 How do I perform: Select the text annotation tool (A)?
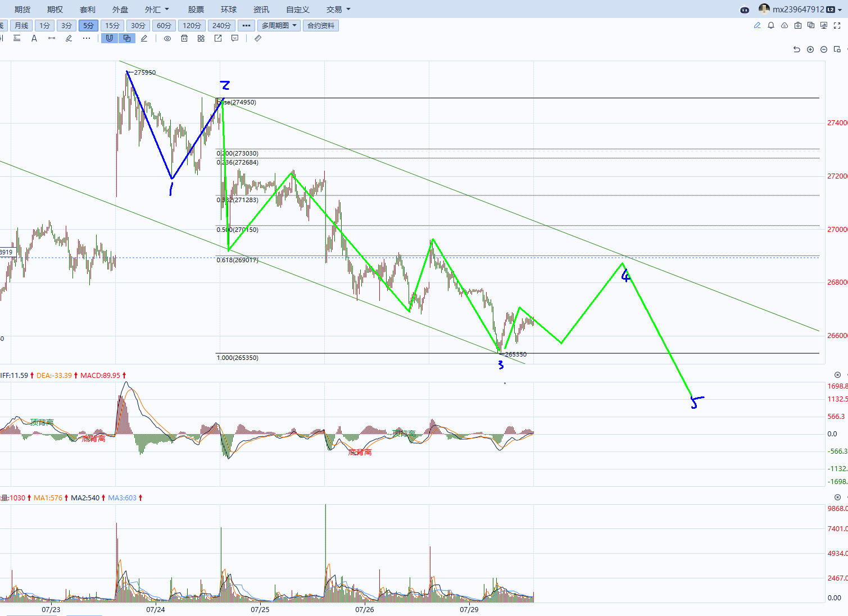[x=34, y=38]
